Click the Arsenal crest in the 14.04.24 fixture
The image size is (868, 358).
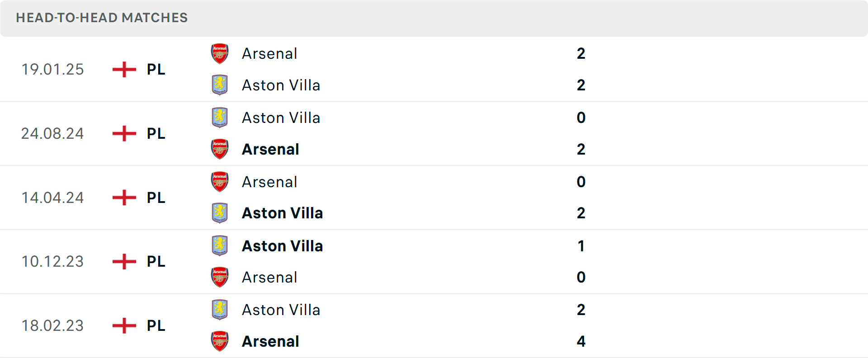click(220, 182)
